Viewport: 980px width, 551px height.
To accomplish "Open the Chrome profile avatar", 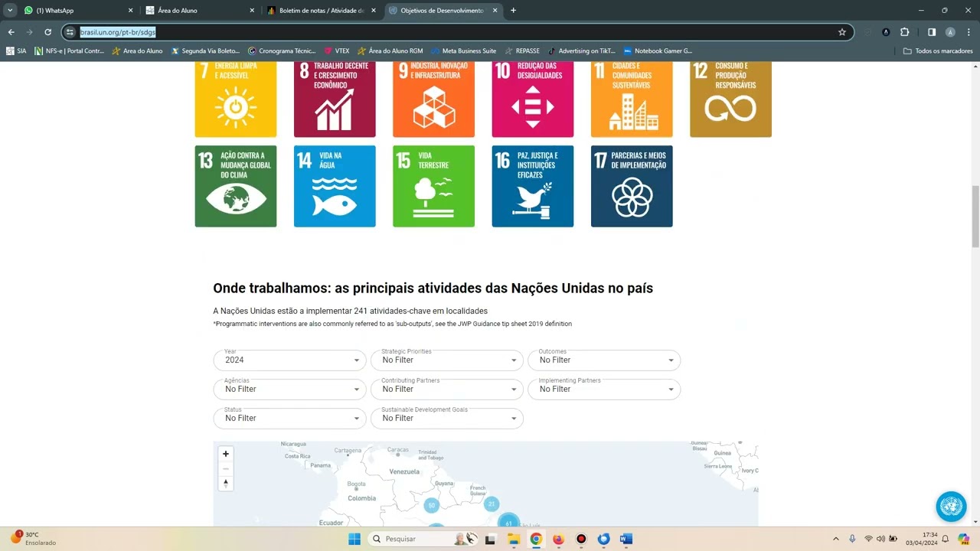I will pos(950,32).
